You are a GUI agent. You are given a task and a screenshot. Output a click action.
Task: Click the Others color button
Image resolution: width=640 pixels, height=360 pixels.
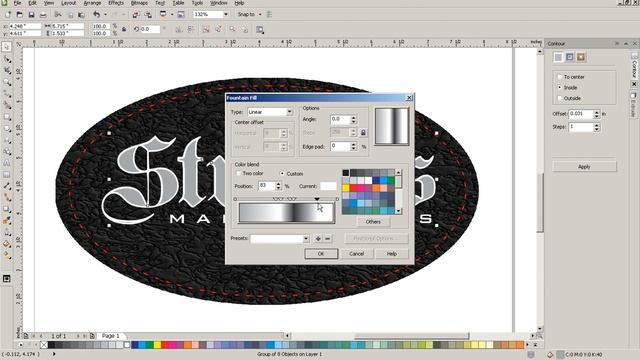pyautogui.click(x=373, y=222)
